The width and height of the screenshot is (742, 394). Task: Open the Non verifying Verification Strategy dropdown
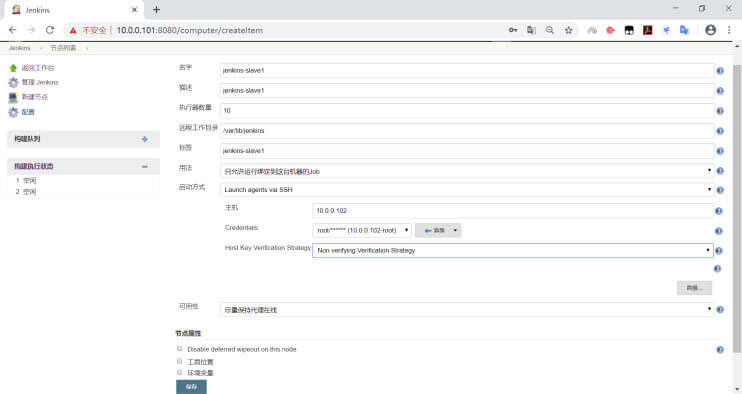pyautogui.click(x=512, y=250)
